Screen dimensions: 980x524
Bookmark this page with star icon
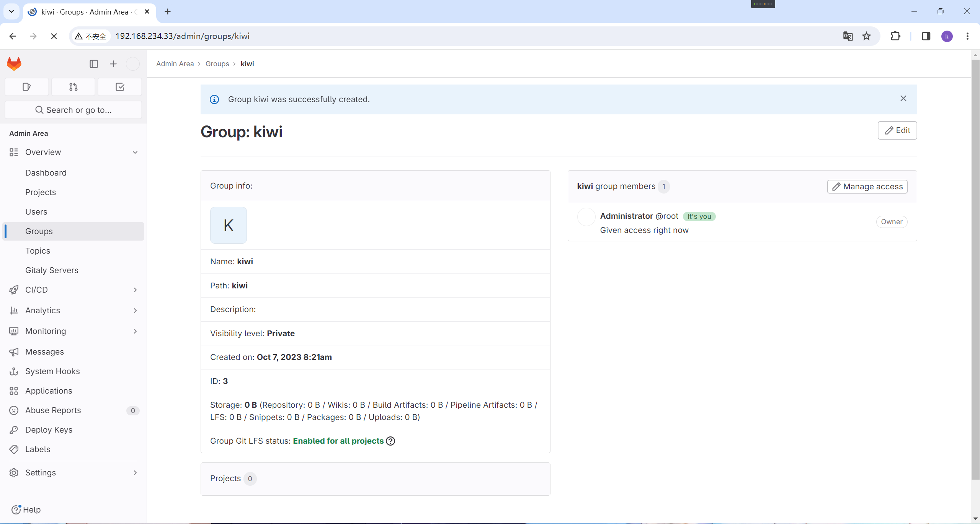coord(866,36)
